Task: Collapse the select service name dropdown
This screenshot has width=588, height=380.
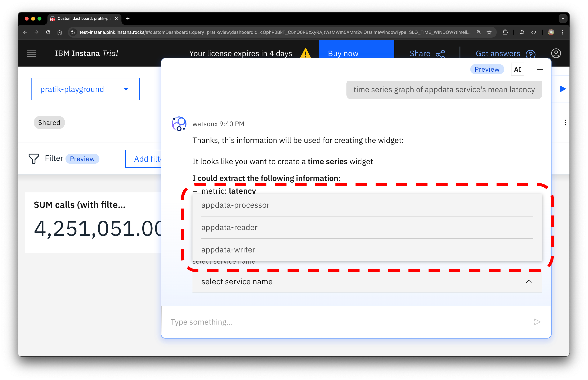Action: pos(529,282)
